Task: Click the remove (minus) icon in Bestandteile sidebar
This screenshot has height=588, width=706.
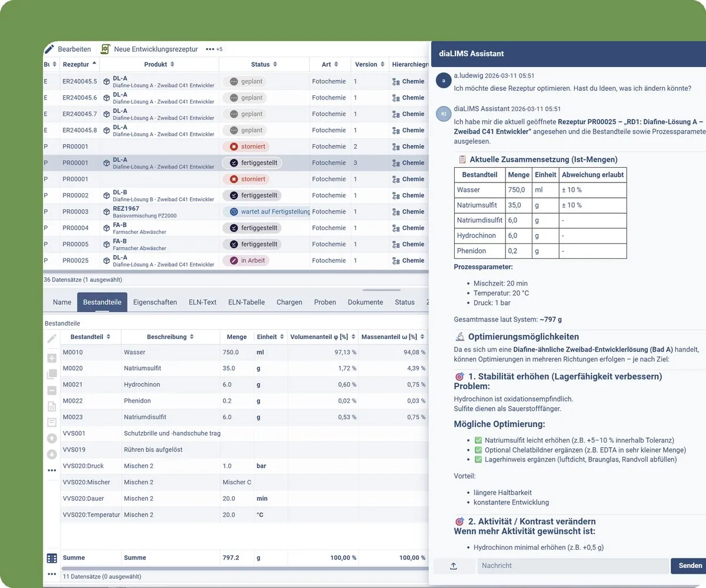Action: click(52, 390)
